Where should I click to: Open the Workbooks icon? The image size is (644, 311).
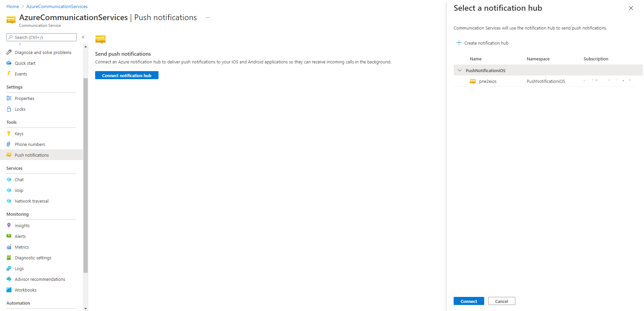click(9, 290)
